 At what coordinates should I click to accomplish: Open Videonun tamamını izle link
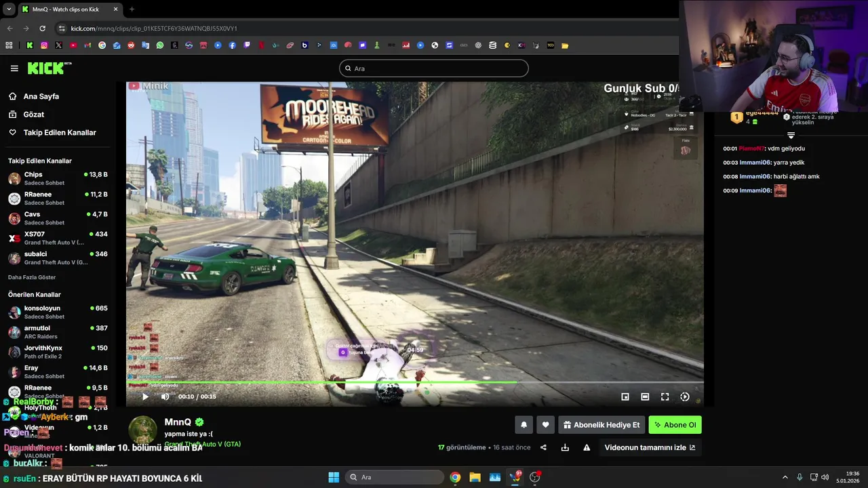(x=650, y=447)
